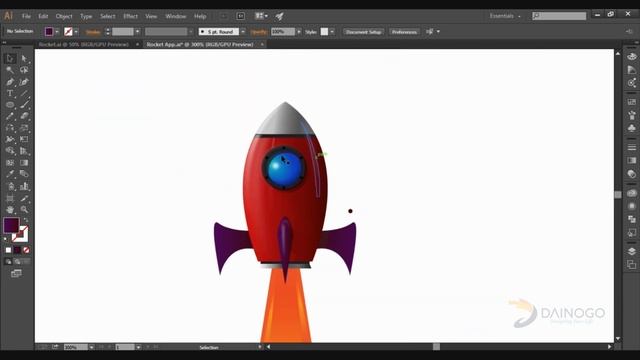Open the Object menu
The height and width of the screenshot is (360, 640).
click(64, 16)
